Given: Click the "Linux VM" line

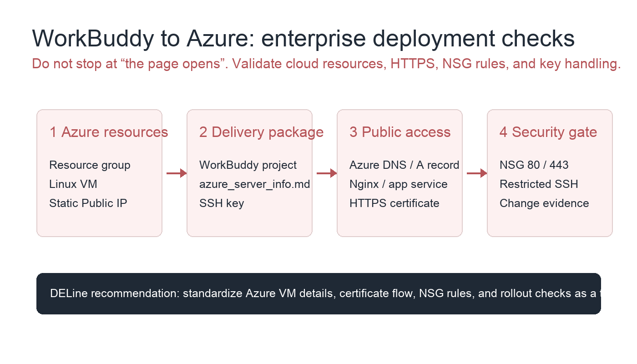Looking at the screenshot, I should (x=73, y=184).
